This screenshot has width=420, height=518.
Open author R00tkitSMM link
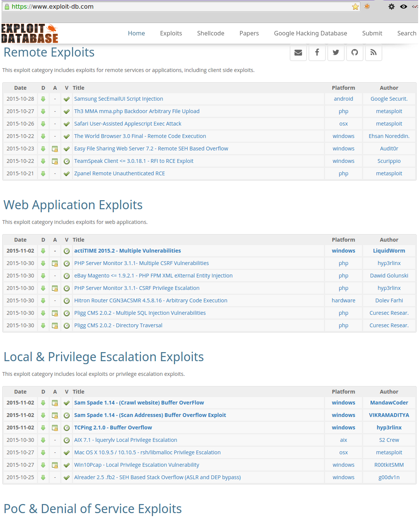[389, 465]
